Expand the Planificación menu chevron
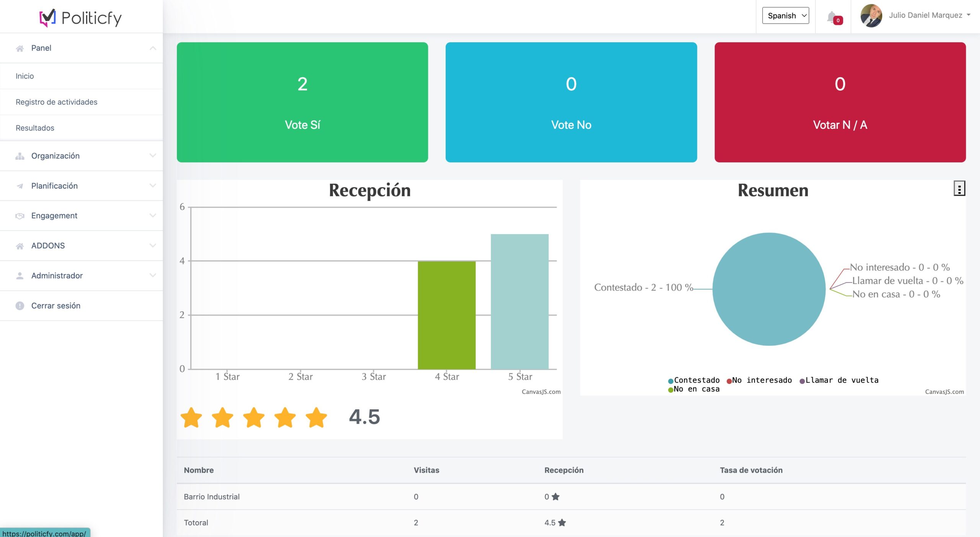The height and width of the screenshot is (537, 980). pos(153,186)
